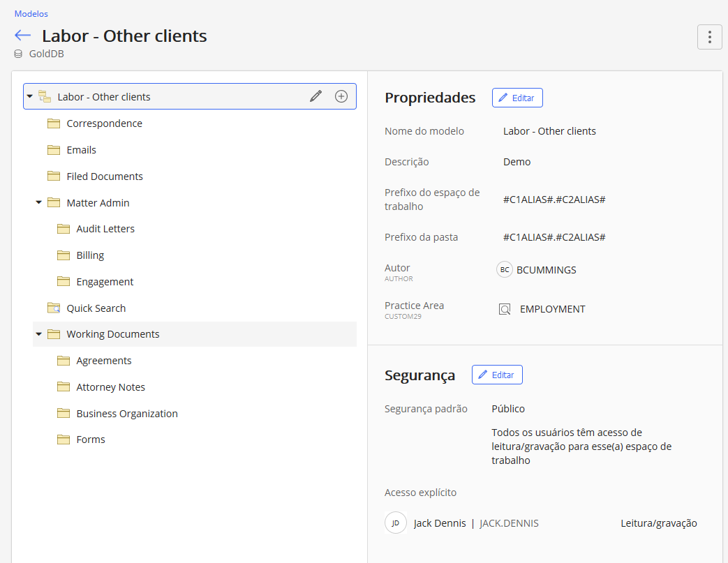Open the Modelos breadcrumb link
Image resolution: width=728 pixels, height=563 pixels.
pos(31,13)
